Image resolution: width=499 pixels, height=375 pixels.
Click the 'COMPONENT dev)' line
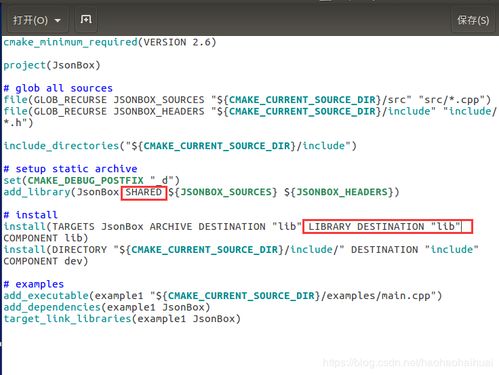click(46, 261)
